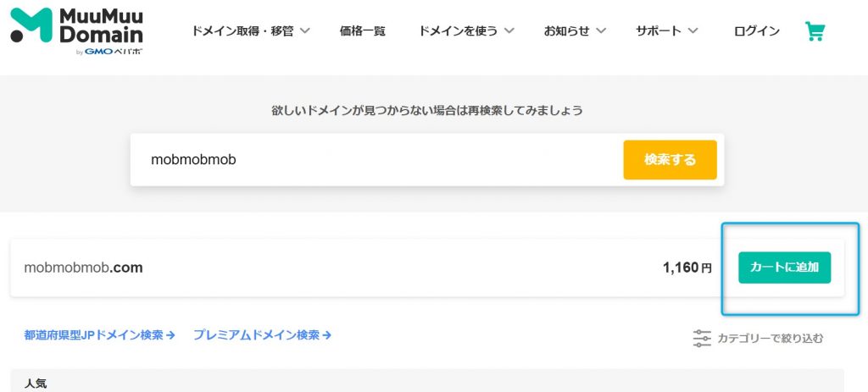Follow the プレミアムドメイン検索 link
Image resolution: width=868 pixels, height=392 pixels.
coord(261,335)
